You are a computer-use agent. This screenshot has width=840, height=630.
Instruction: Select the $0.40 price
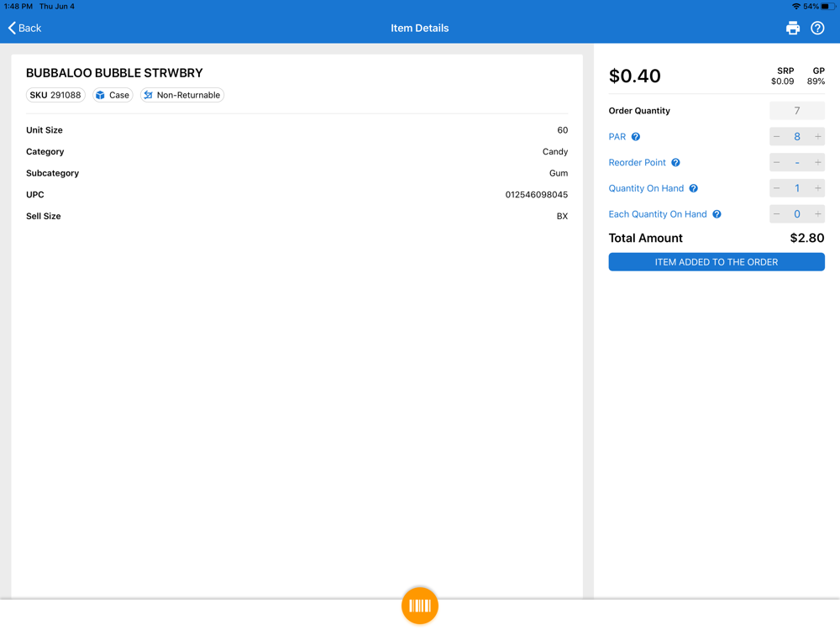coord(635,76)
